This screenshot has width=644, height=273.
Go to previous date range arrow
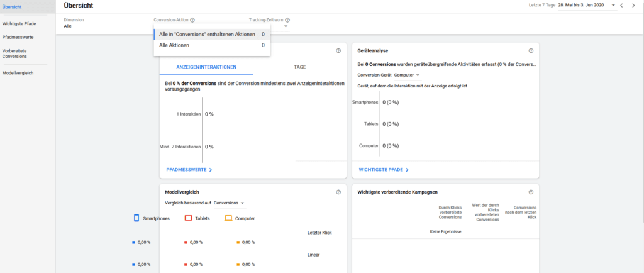pyautogui.click(x=621, y=6)
